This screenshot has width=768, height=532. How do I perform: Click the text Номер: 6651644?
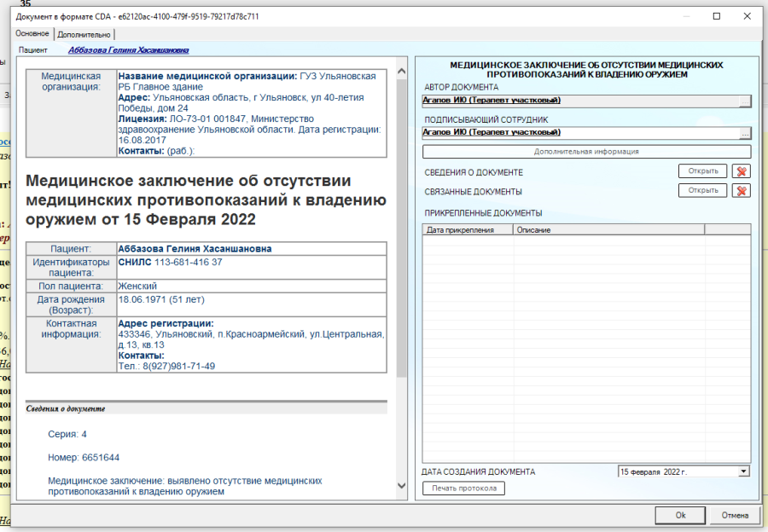(84, 458)
